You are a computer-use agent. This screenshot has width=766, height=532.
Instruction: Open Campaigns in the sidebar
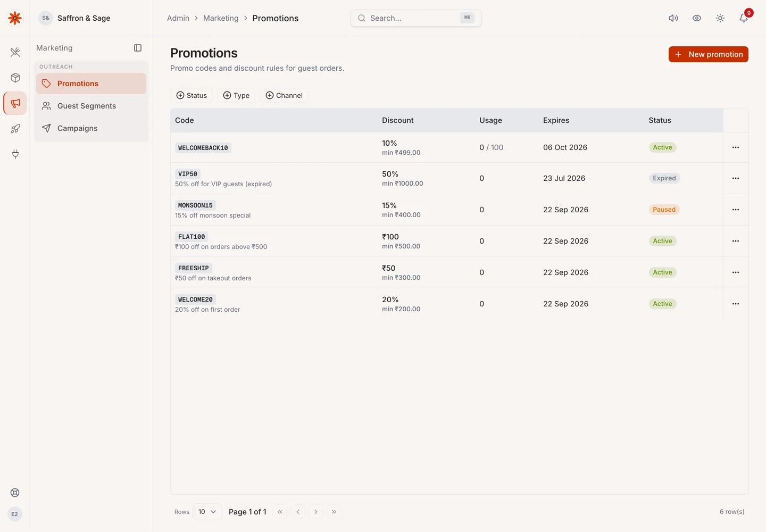pyautogui.click(x=91, y=128)
